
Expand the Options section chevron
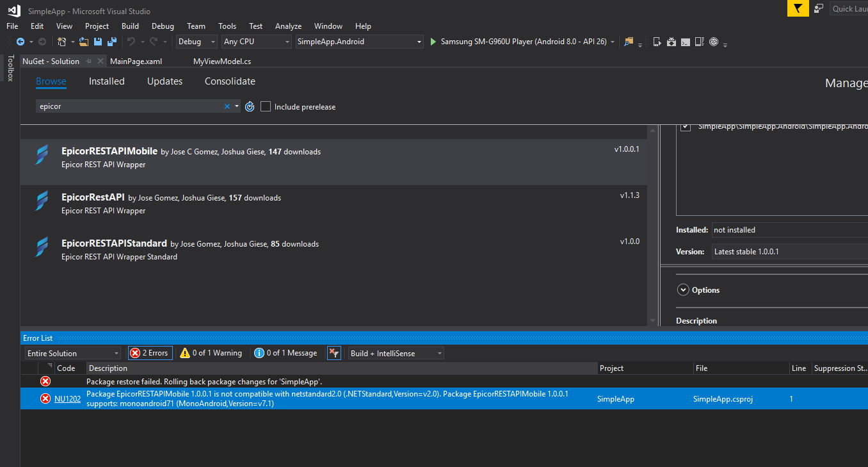[683, 290]
